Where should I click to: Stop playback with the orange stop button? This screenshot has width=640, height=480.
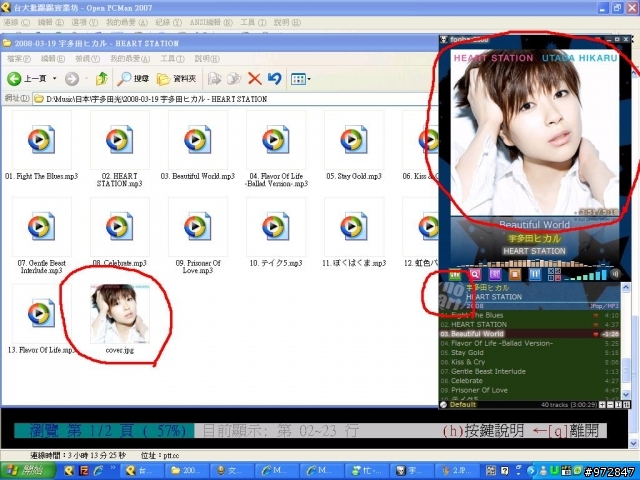[x=515, y=274]
